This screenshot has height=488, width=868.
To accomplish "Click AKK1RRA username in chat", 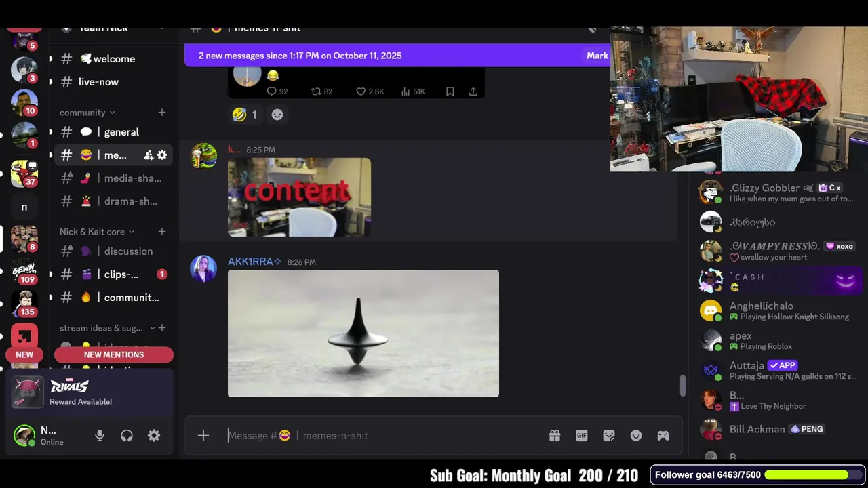I will point(254,262).
